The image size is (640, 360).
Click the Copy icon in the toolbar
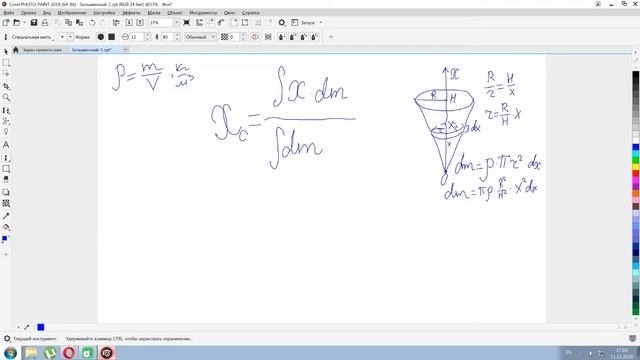[69, 23]
